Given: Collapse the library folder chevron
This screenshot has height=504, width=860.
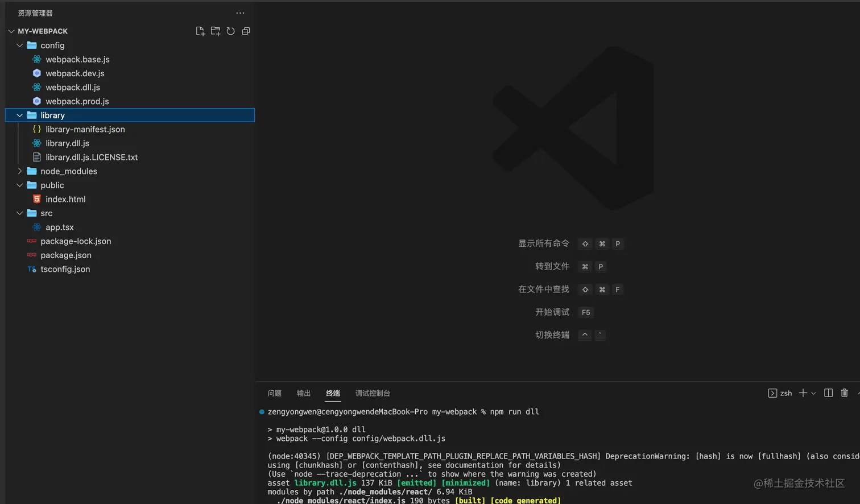Looking at the screenshot, I should point(20,115).
